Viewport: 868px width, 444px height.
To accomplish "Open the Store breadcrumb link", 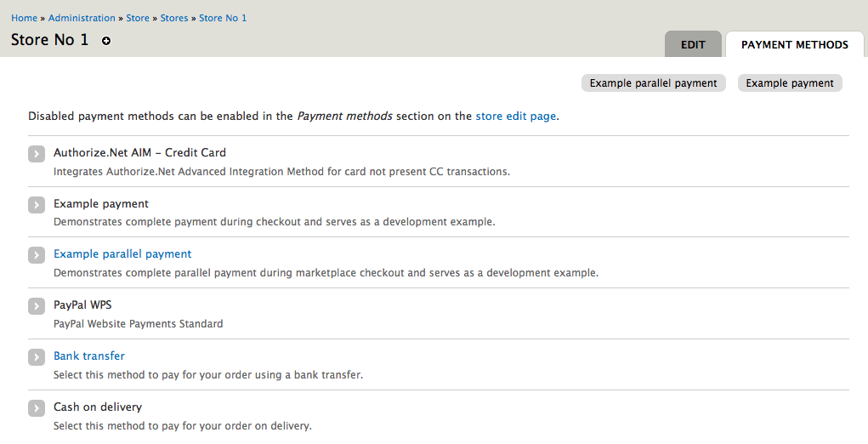I will pyautogui.click(x=138, y=18).
